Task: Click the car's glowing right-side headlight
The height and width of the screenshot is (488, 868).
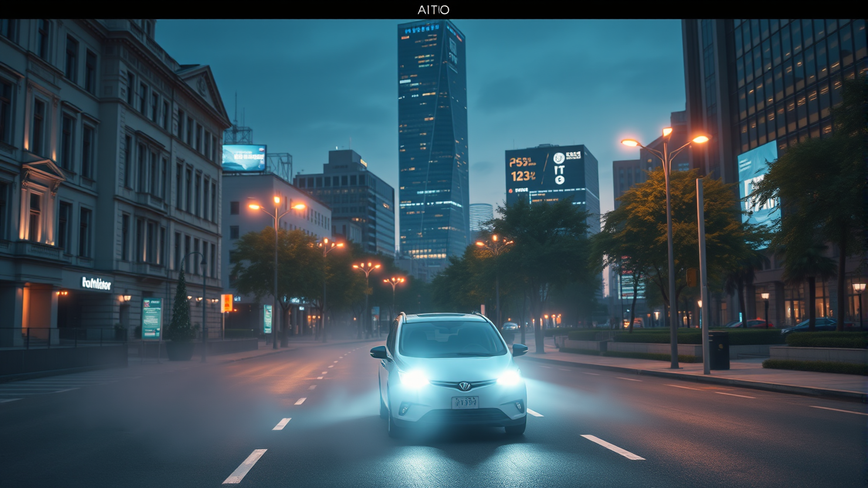Action: pyautogui.click(x=509, y=377)
